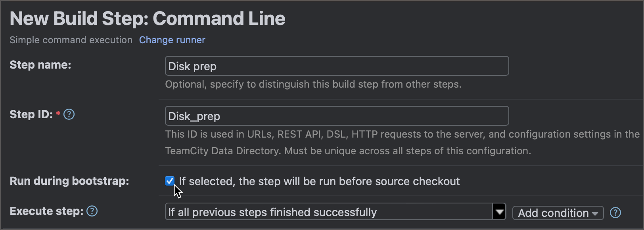Open the Execute step dropdown list
This screenshot has width=644, height=230.
329,212
